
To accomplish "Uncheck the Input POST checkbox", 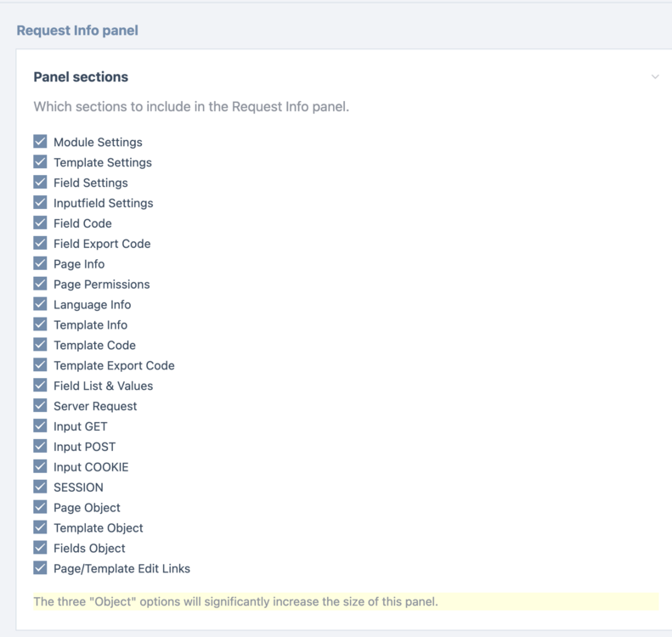I will tap(40, 447).
